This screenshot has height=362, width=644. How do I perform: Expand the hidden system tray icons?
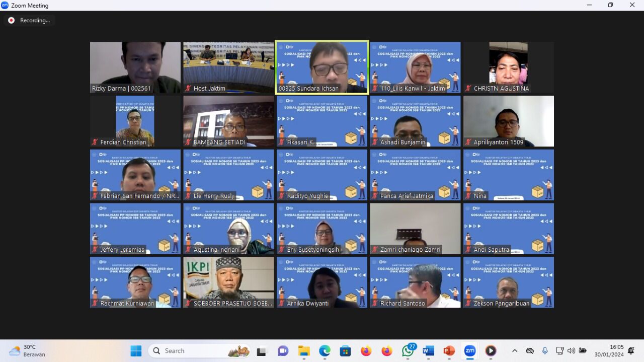click(x=514, y=351)
